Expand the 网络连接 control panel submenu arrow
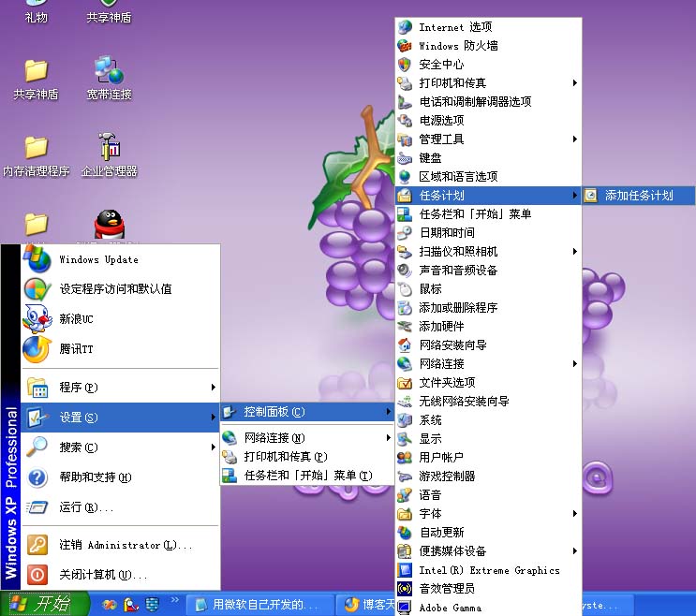The height and width of the screenshot is (616, 696). click(575, 363)
